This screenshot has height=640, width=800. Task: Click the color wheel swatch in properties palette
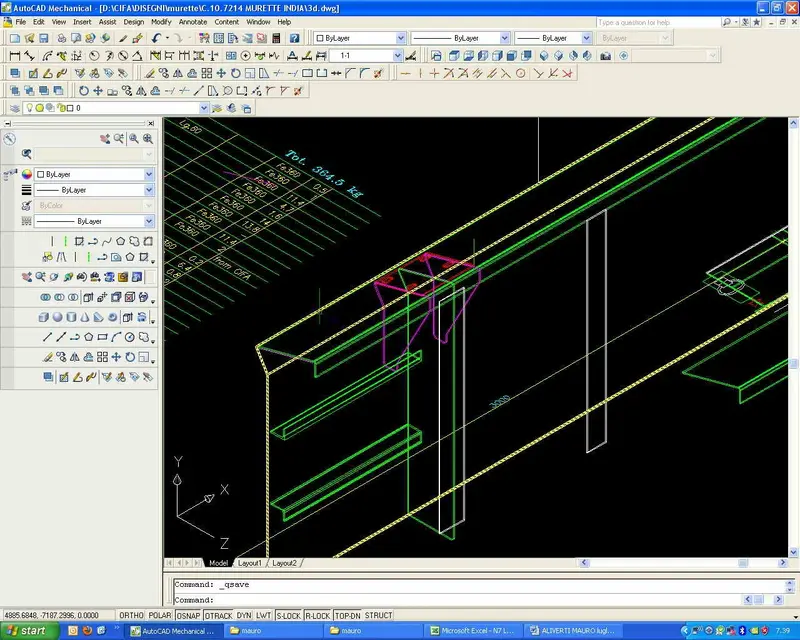pos(27,175)
